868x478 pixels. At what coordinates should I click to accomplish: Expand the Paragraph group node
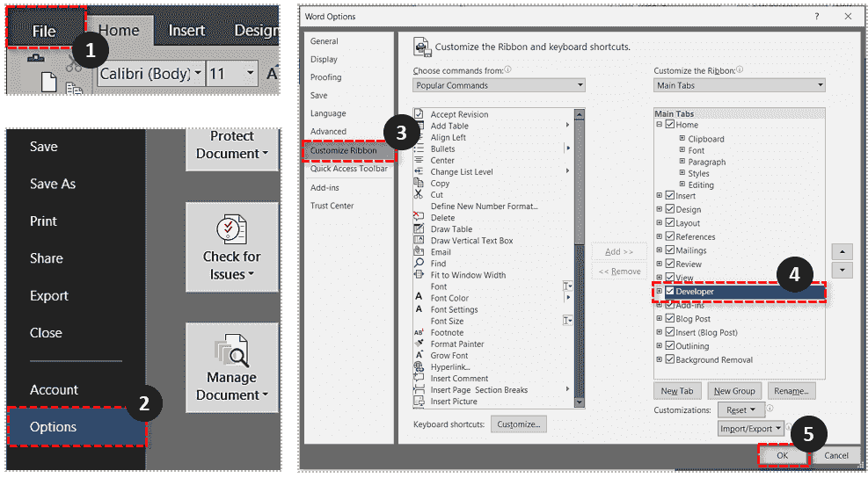(682, 161)
